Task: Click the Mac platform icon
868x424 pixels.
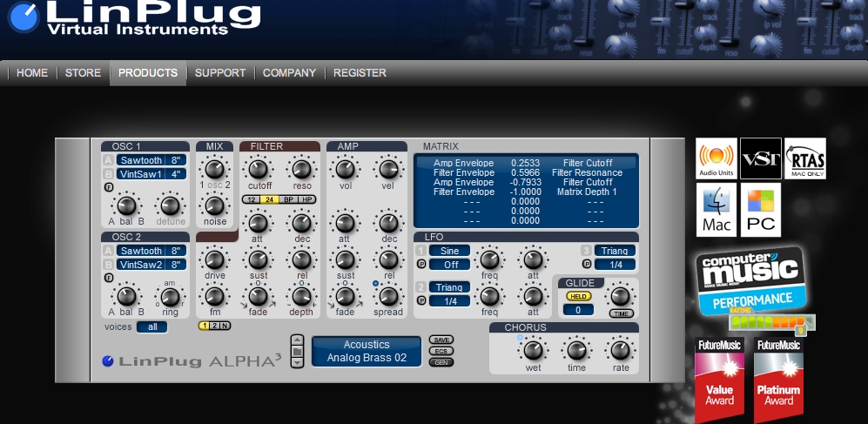Action: click(716, 210)
